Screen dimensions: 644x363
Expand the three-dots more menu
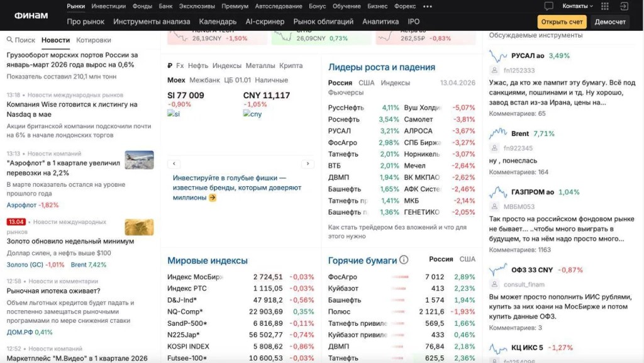[428, 6]
